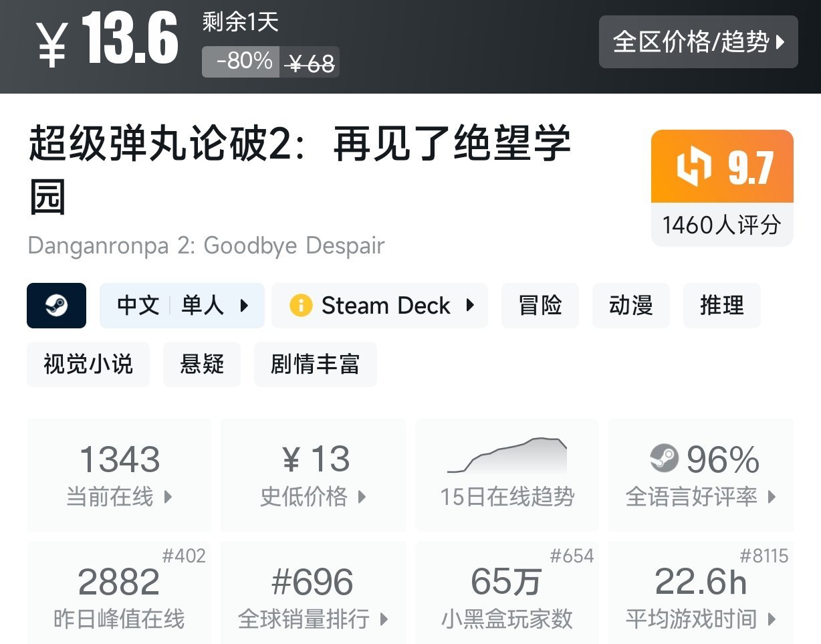Expand the Steam Deck compatibility arrow
The height and width of the screenshot is (644, 821).
click(470, 306)
